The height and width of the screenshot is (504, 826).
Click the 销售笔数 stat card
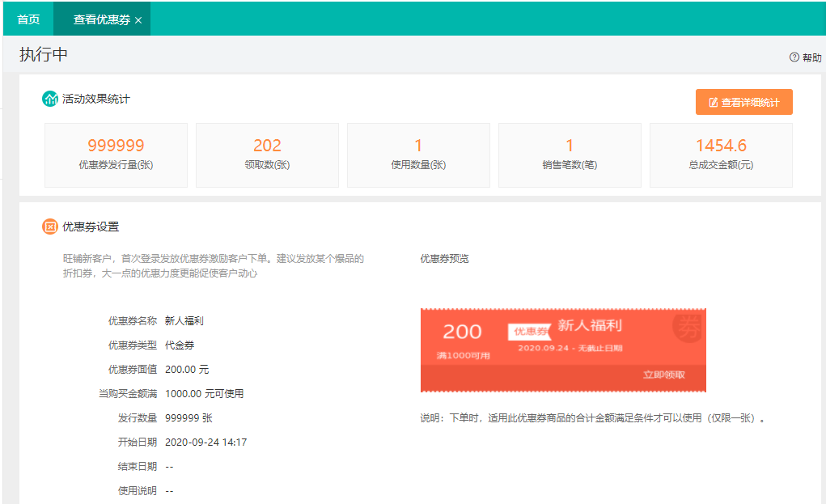(x=569, y=155)
